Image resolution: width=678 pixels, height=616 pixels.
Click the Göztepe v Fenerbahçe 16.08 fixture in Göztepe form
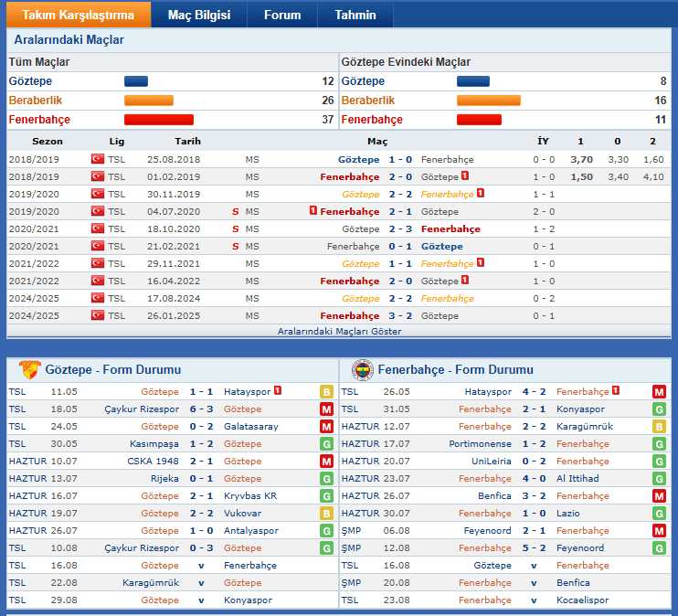202,566
